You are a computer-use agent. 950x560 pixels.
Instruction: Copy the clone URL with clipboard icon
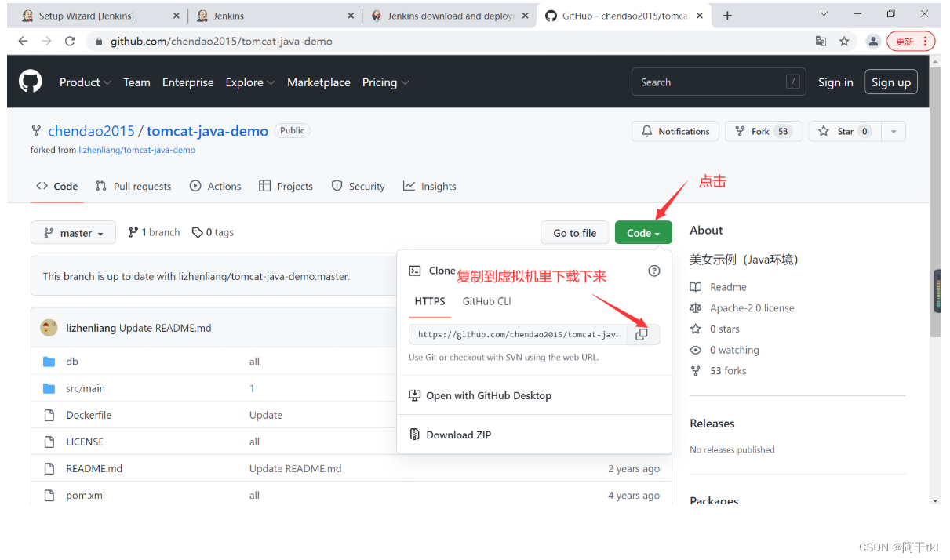pyautogui.click(x=642, y=334)
